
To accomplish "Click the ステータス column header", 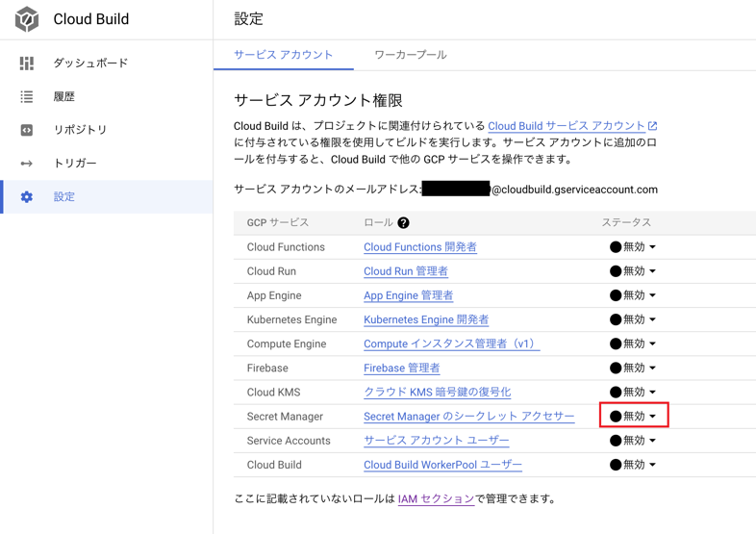I will click(x=626, y=222).
